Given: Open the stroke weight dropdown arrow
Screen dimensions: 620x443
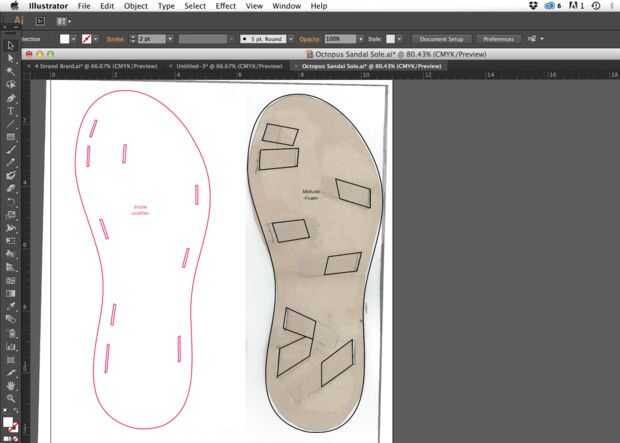Looking at the screenshot, I should pyautogui.click(x=170, y=39).
